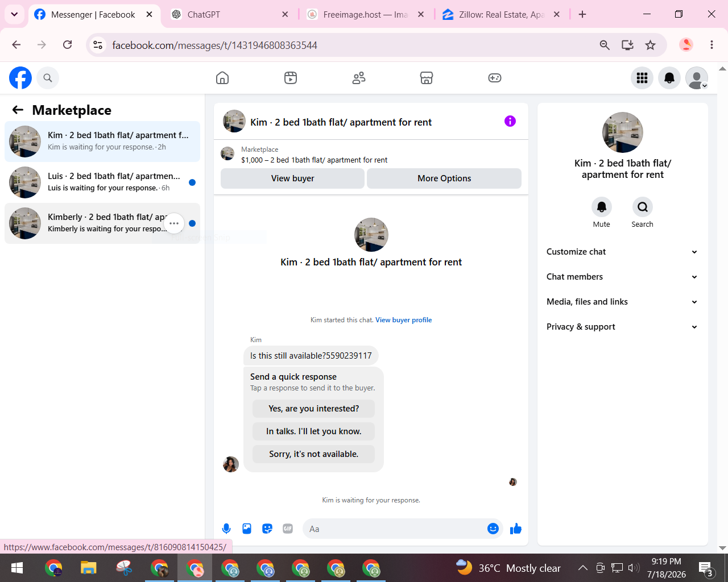Open the Facebook home logo
Image resolution: width=728 pixels, height=582 pixels.
point(20,78)
